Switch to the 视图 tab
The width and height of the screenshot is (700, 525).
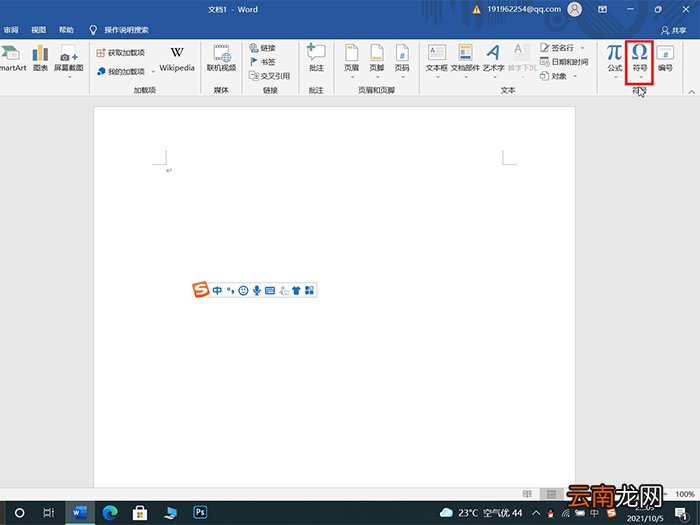pos(38,30)
